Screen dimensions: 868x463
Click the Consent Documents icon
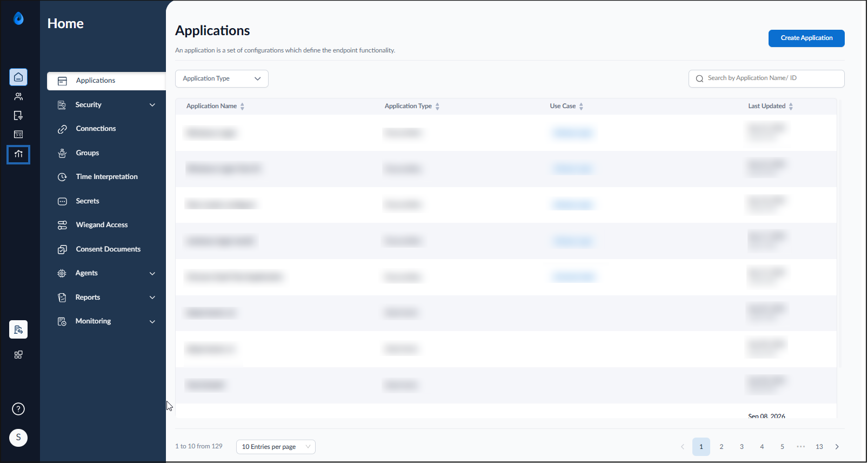pos(62,249)
